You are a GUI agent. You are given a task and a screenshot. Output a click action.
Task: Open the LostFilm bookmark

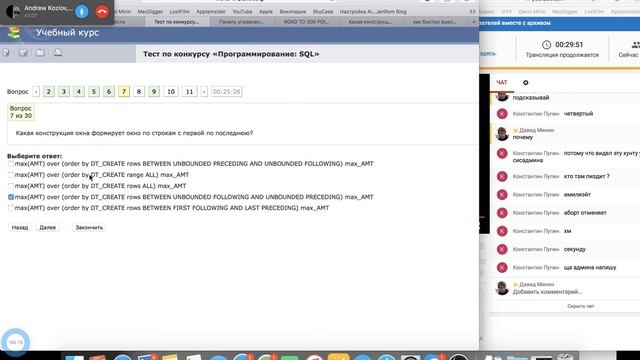click(180, 11)
